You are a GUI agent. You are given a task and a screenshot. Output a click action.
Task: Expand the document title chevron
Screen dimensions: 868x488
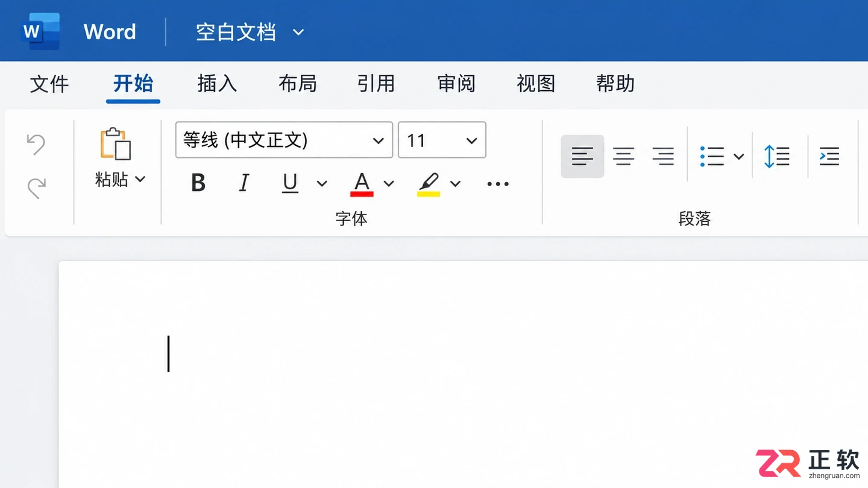coord(298,32)
